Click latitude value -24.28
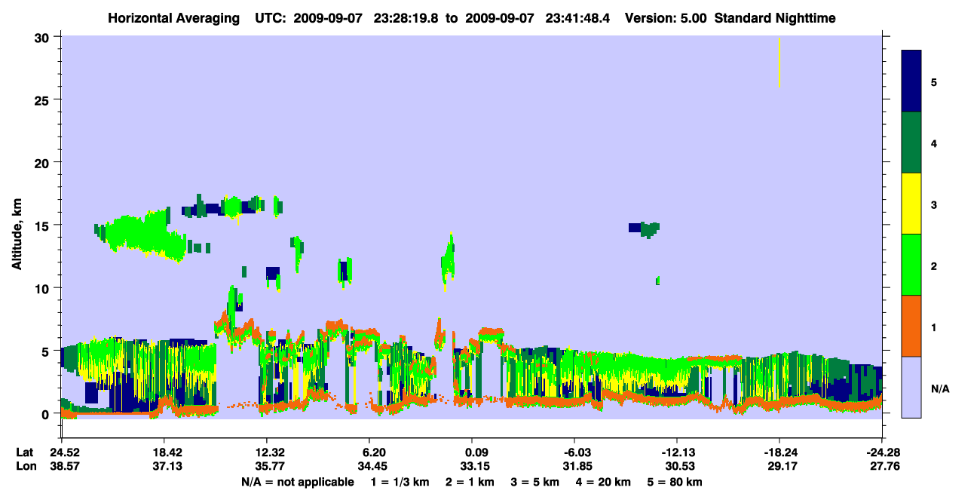Screen dimensions: 980x503 point(882,452)
